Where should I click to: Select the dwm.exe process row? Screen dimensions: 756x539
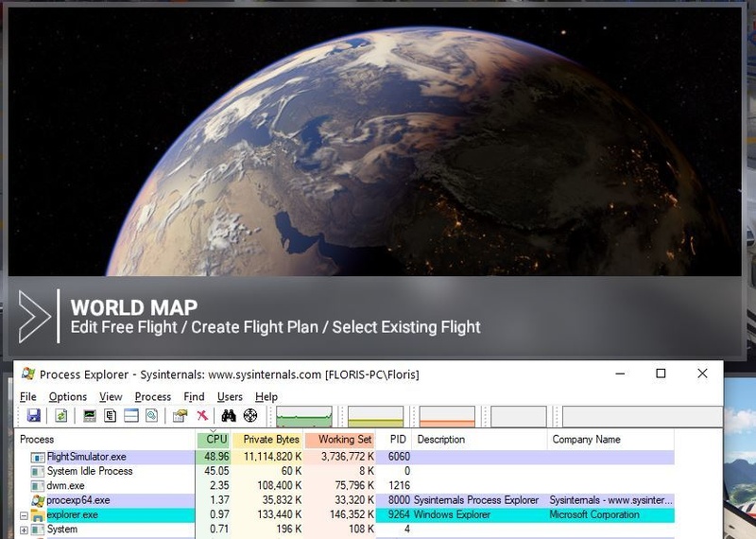(345, 486)
